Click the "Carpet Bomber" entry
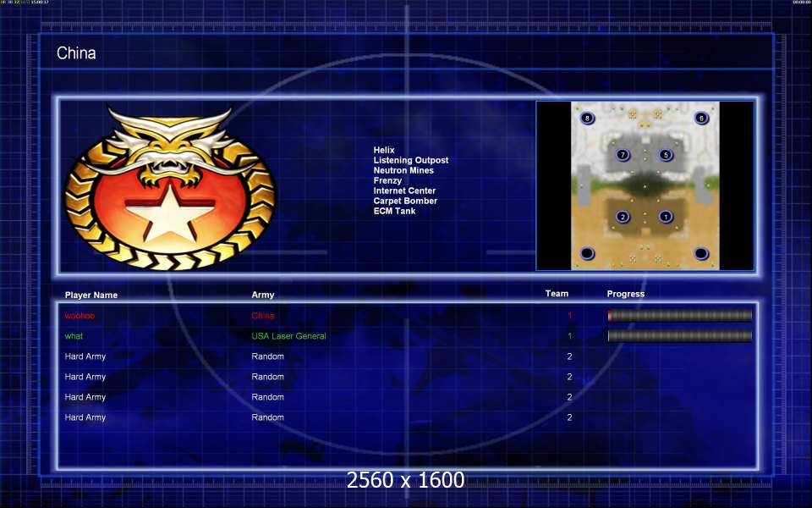 pos(405,201)
